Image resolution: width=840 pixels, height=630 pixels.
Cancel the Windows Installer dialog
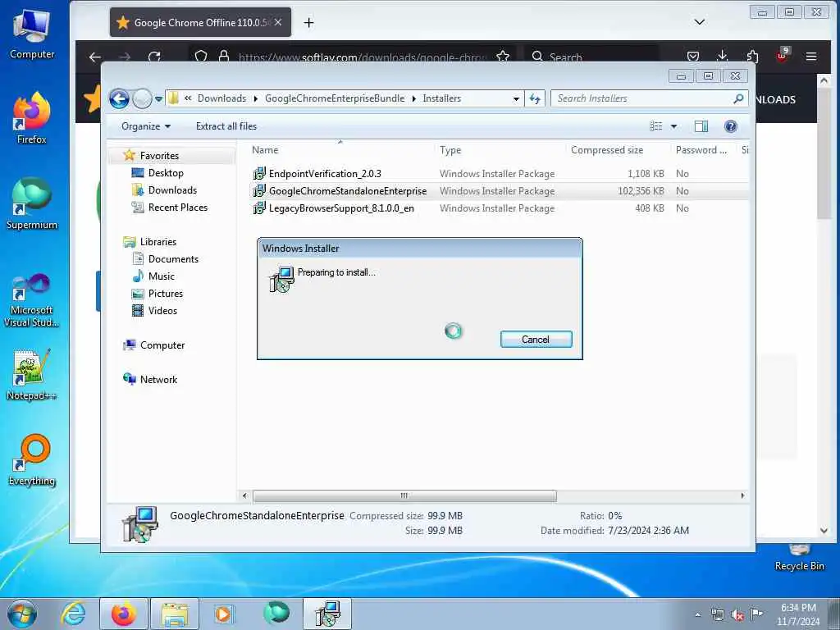pos(536,339)
